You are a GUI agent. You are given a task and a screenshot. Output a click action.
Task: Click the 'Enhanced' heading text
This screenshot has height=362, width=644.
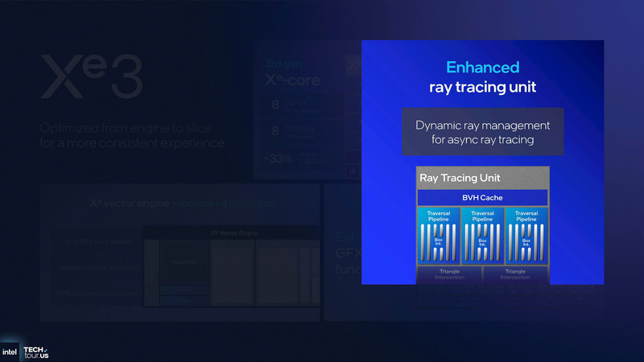click(482, 68)
